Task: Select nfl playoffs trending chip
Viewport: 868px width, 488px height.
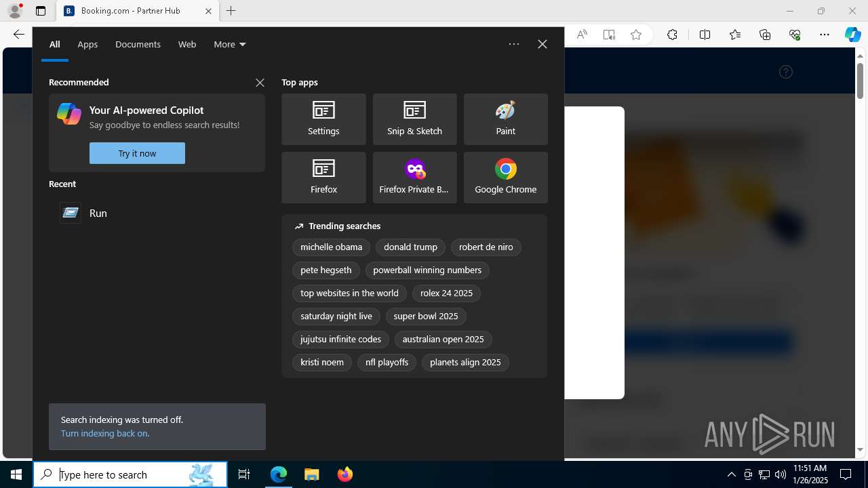Action: (387, 363)
